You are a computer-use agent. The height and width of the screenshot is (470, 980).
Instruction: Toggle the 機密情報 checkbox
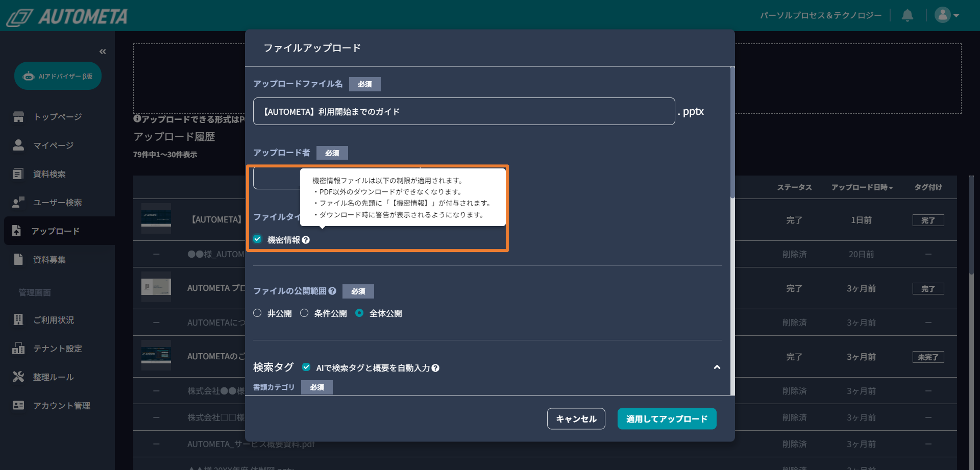(257, 239)
